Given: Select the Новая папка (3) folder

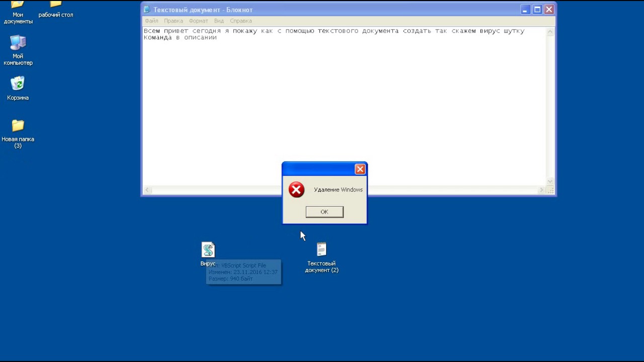Looking at the screenshot, I should [x=18, y=134].
